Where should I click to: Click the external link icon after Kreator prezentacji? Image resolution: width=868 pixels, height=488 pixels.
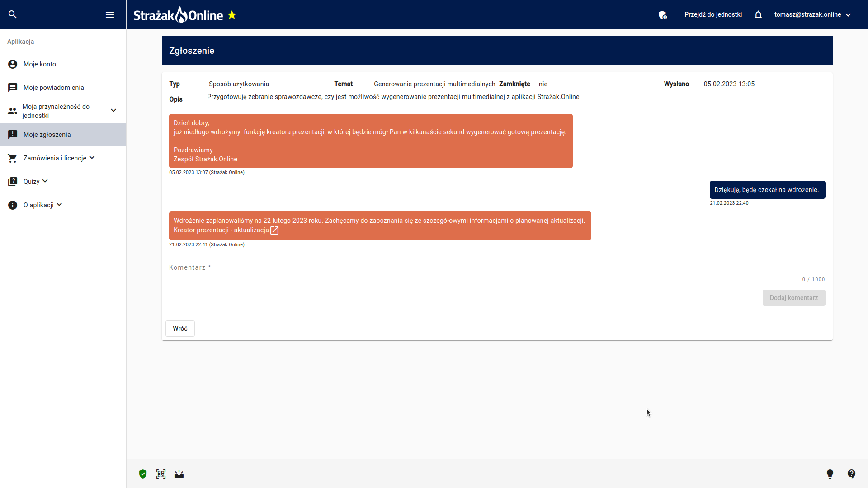tap(274, 230)
